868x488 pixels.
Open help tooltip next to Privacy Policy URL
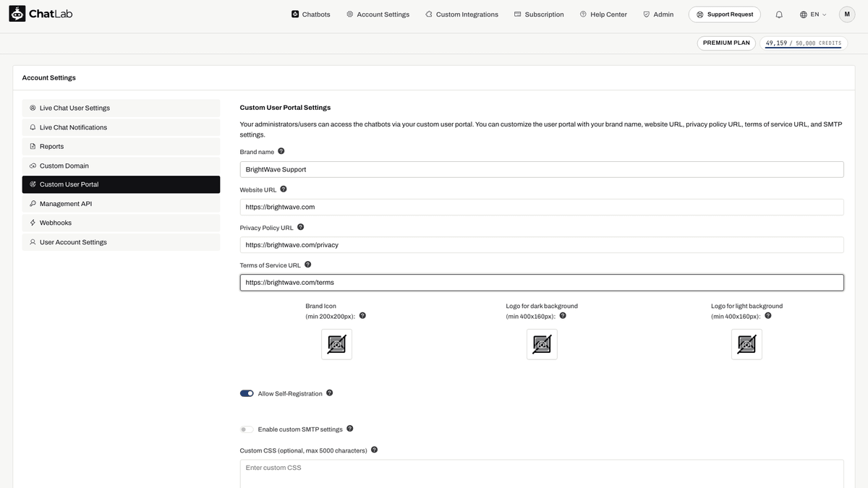301,227
